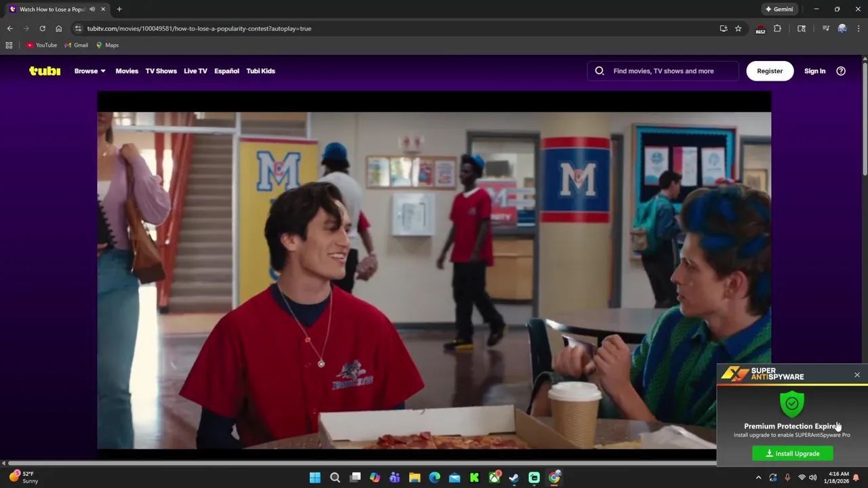Open the Movies section
This screenshot has height=488, width=868.
(x=127, y=70)
